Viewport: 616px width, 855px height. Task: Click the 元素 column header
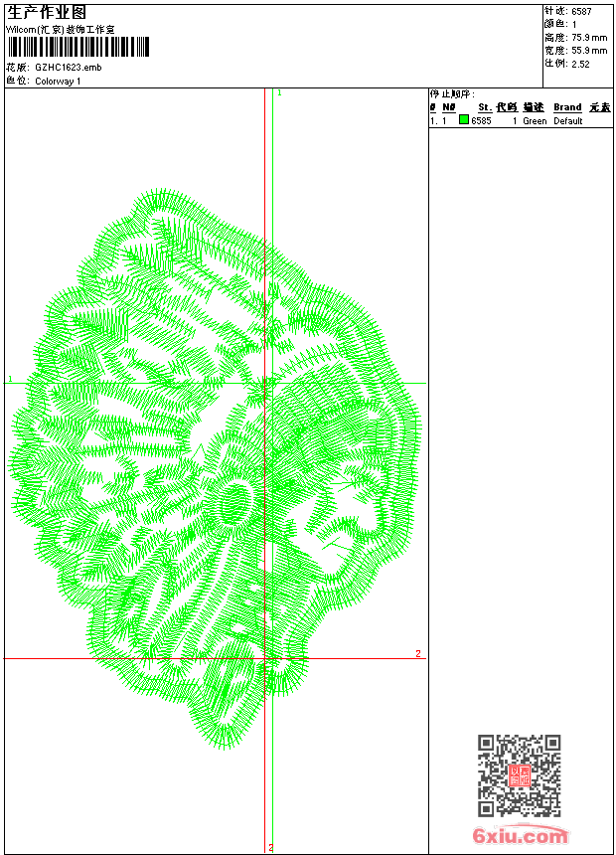[598, 107]
